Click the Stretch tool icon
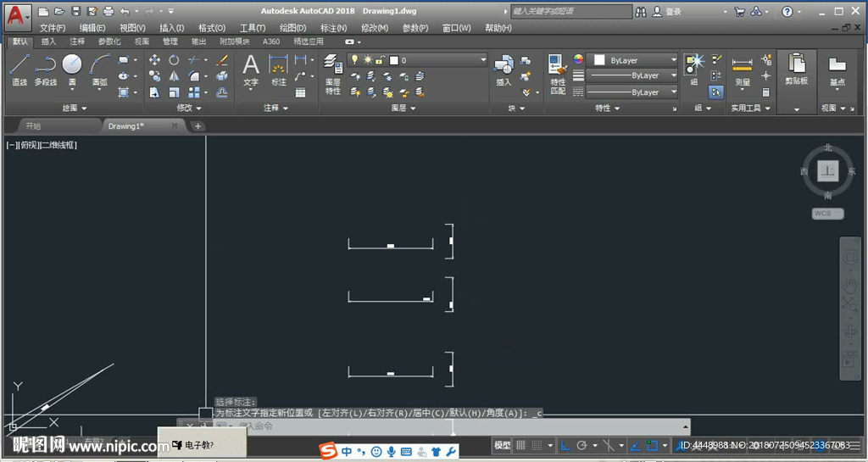This screenshot has width=868, height=462. (x=154, y=92)
